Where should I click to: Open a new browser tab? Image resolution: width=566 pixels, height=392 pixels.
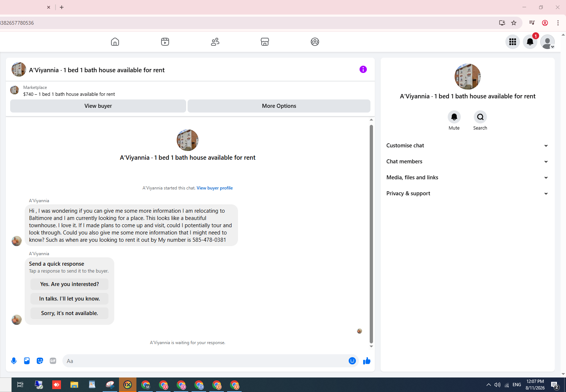click(62, 7)
